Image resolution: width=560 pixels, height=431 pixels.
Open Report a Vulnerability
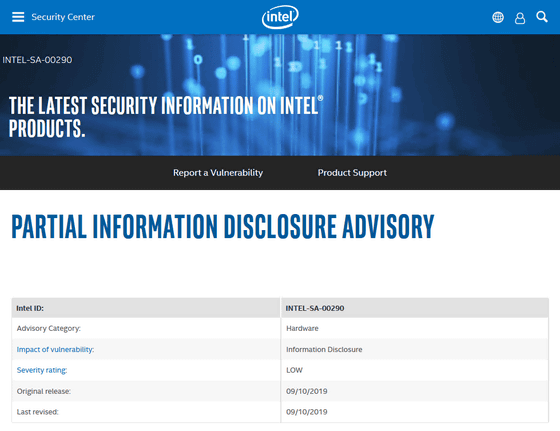pyautogui.click(x=218, y=172)
